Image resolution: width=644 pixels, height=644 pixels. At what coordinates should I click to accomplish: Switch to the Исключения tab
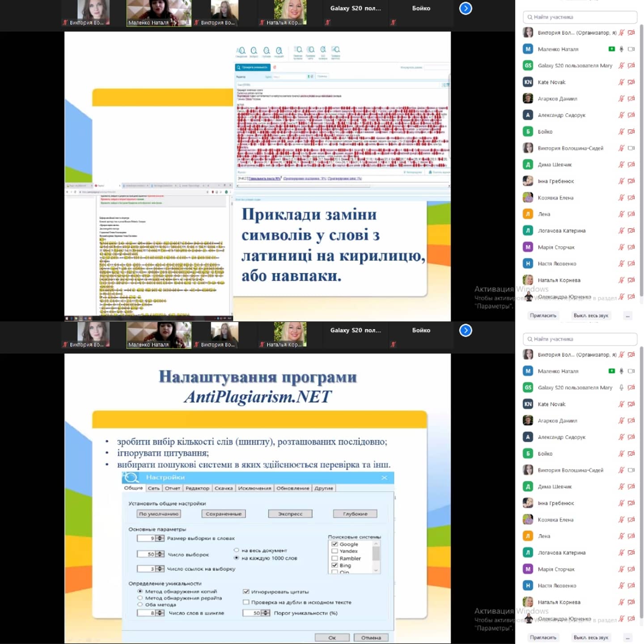[254, 488]
